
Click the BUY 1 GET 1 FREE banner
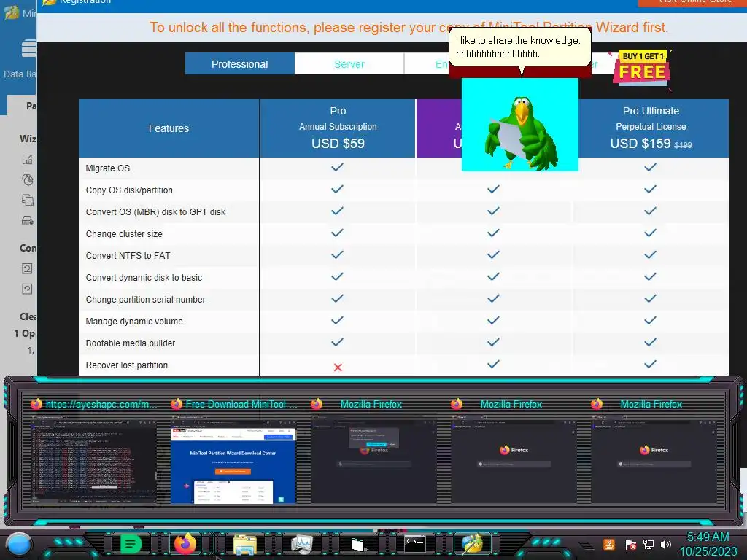point(641,69)
